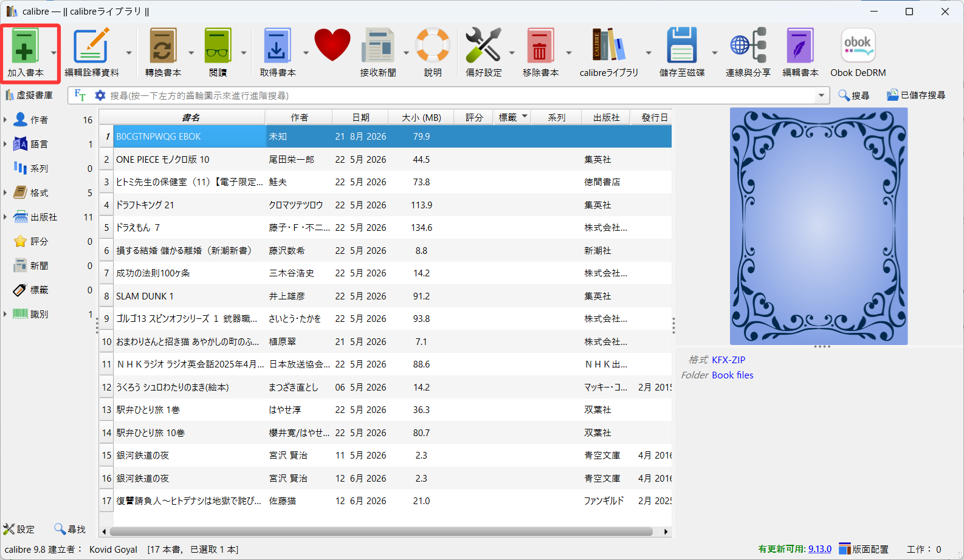Click the 工作 jobs indicator
964x560 pixels.
924,549
